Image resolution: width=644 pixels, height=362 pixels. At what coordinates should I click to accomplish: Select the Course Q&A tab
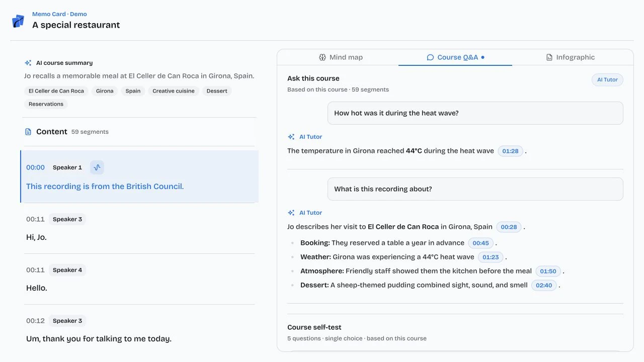455,57
